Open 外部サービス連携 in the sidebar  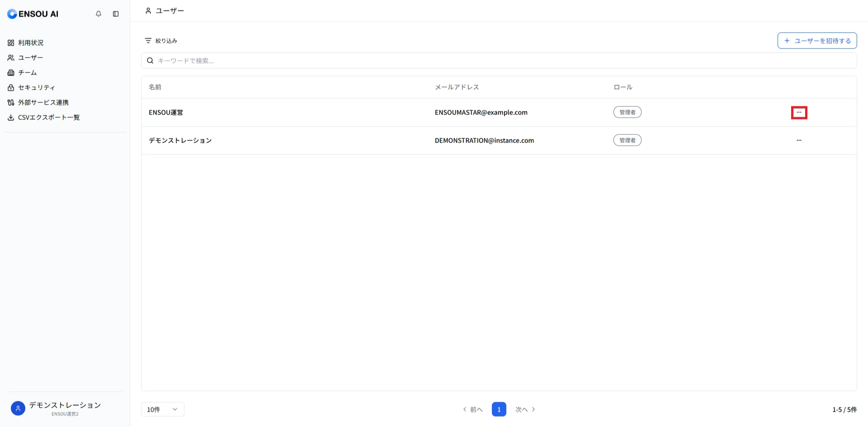point(38,102)
